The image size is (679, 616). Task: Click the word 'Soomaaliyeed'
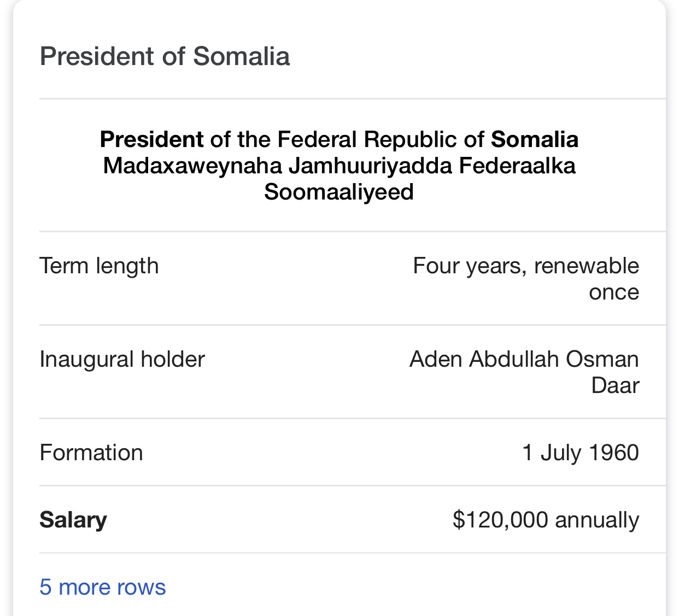click(339, 192)
